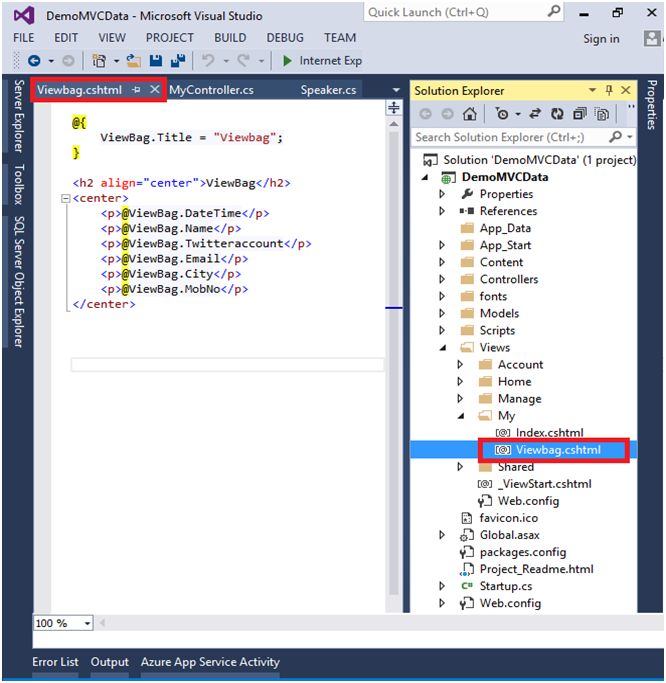Switch to the Speaker.cs tab
666x683 pixels.
click(x=328, y=90)
